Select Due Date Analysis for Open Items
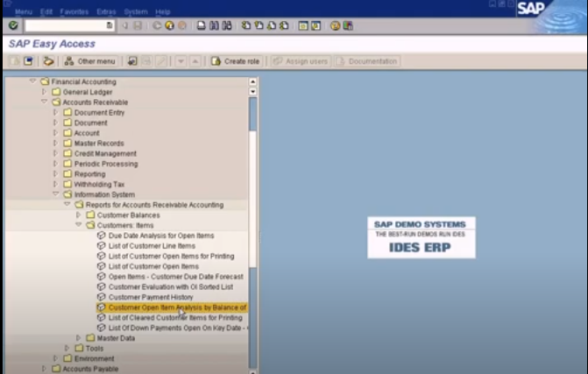The image size is (588, 374). (x=161, y=236)
